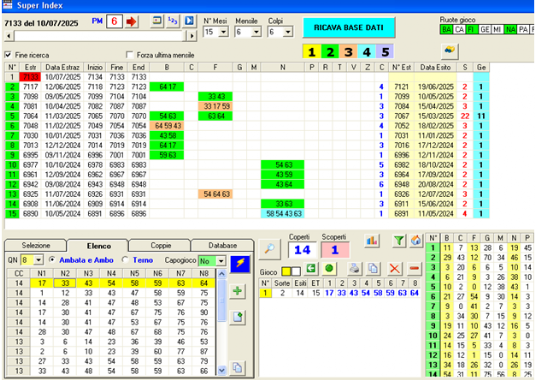The height and width of the screenshot is (380, 535).
Task: Click the green circle icon beside Gioco
Action: click(329, 269)
